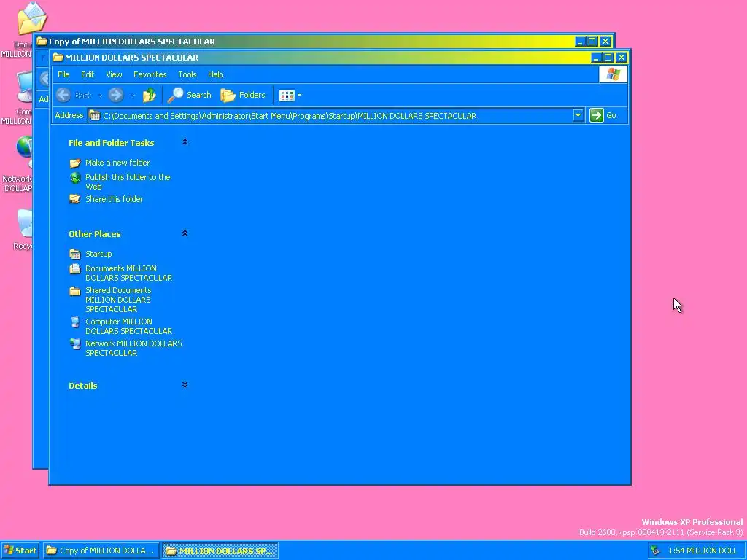This screenshot has width=747, height=560.
Task: Open the Back history dropdown arrow
Action: tap(100, 96)
